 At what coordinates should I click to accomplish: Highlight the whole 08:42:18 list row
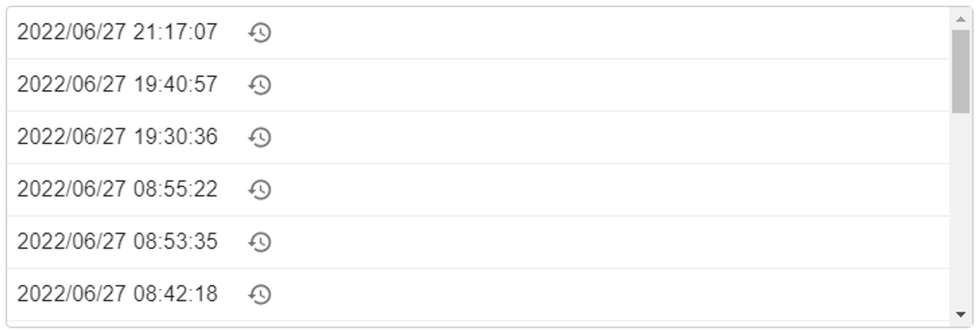point(479,294)
